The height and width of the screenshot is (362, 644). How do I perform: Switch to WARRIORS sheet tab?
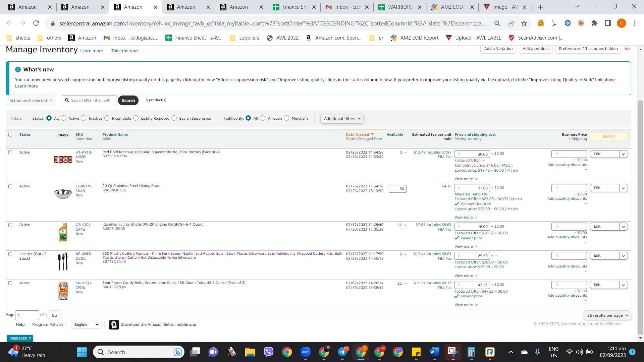(400, 7)
